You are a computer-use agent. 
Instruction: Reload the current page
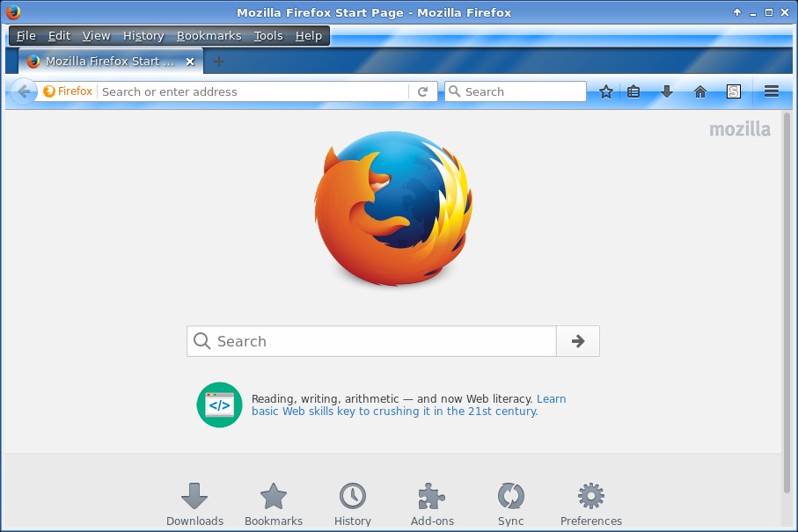pyautogui.click(x=422, y=91)
